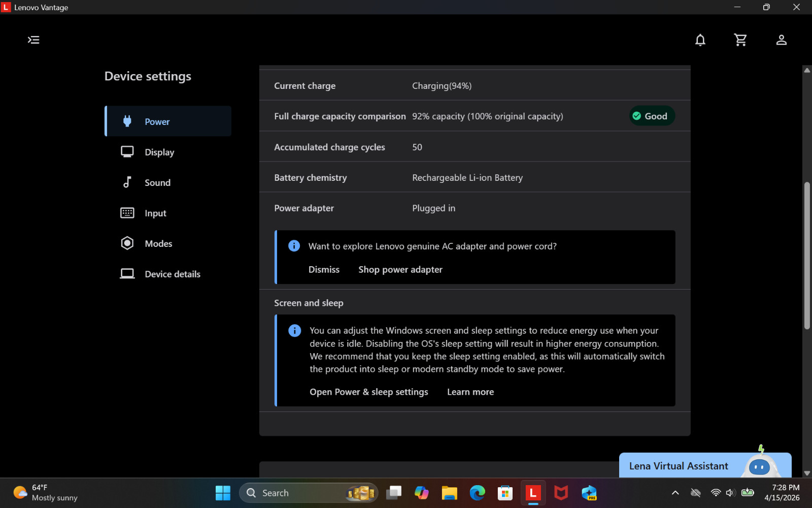
Task: Select Display in Device settings
Action: point(168,152)
